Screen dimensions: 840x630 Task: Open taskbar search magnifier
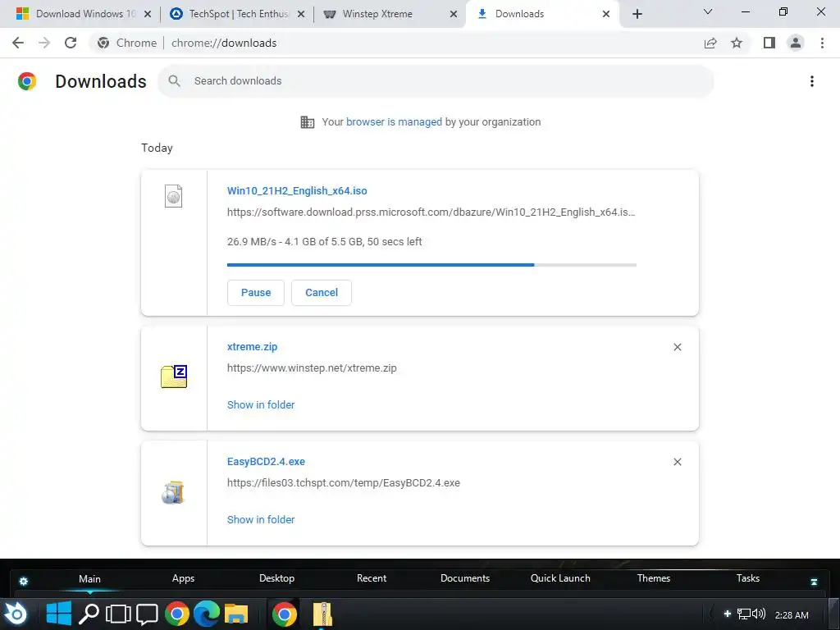pos(89,614)
